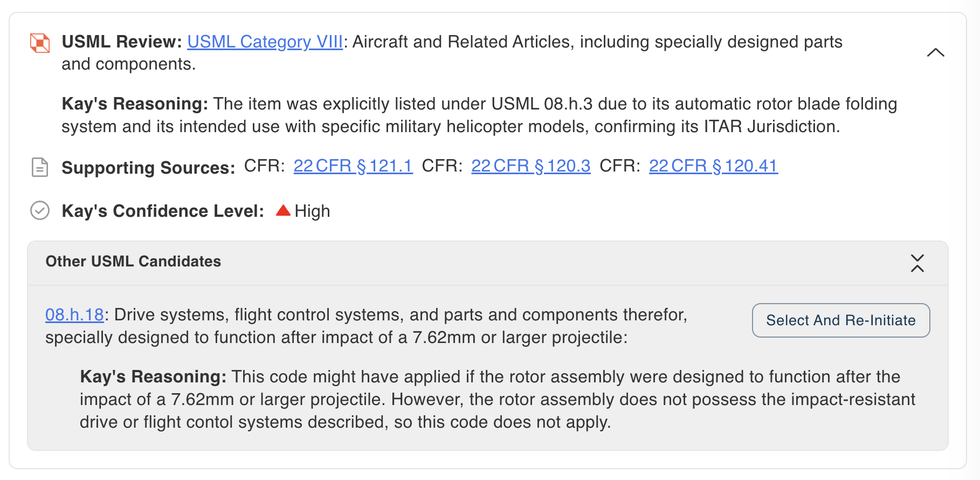Click the Select And Re-Initiate button
Viewport: 980px width, 480px height.
[841, 320]
